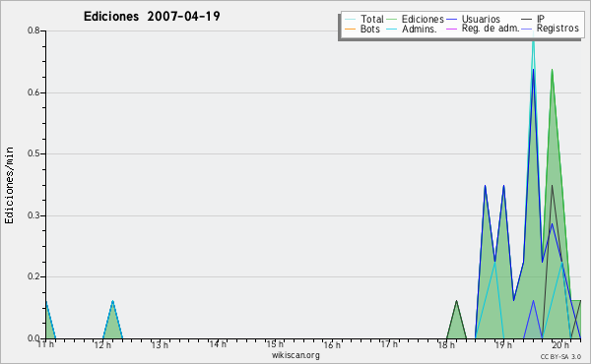Click the 20 h x-axis tick label

click(560, 344)
